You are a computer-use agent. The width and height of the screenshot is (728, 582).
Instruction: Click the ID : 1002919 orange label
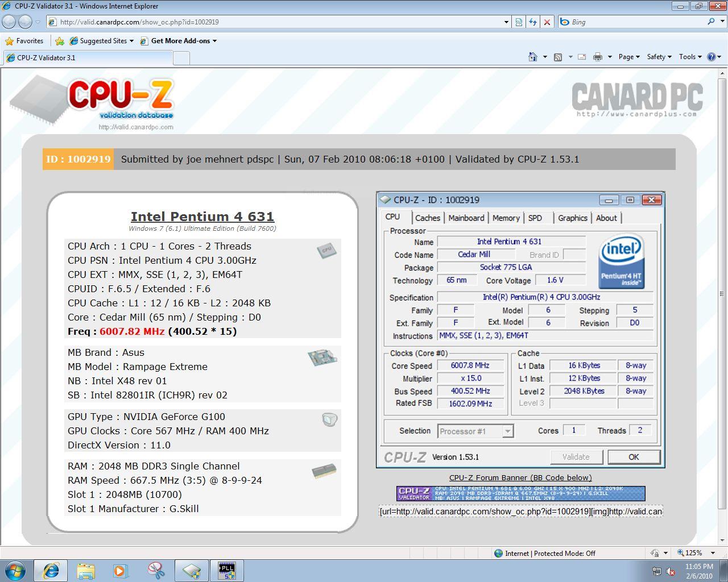coord(78,159)
